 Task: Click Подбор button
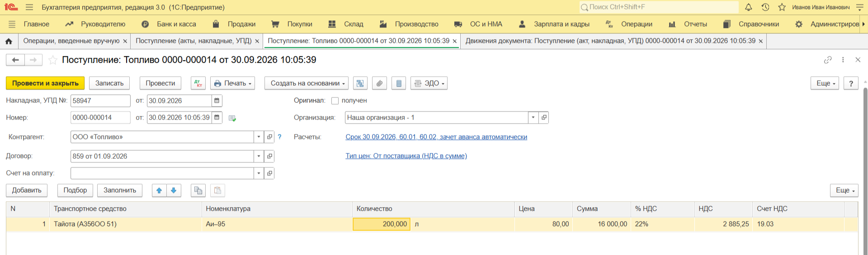75,190
